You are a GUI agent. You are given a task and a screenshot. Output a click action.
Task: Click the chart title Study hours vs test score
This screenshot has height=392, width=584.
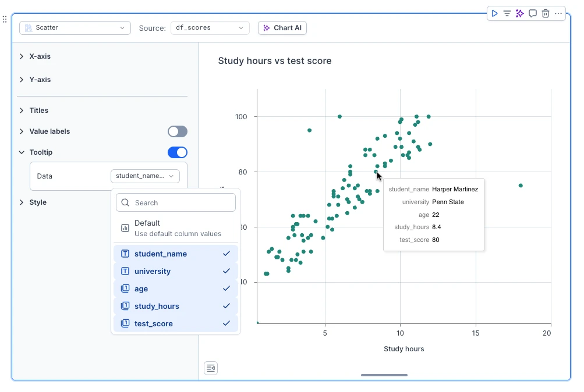tap(274, 60)
